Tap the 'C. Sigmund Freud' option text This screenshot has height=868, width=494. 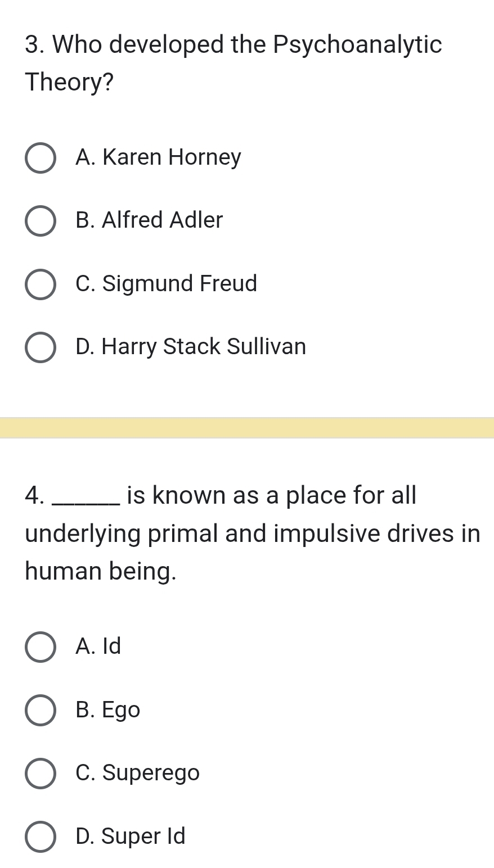(166, 284)
